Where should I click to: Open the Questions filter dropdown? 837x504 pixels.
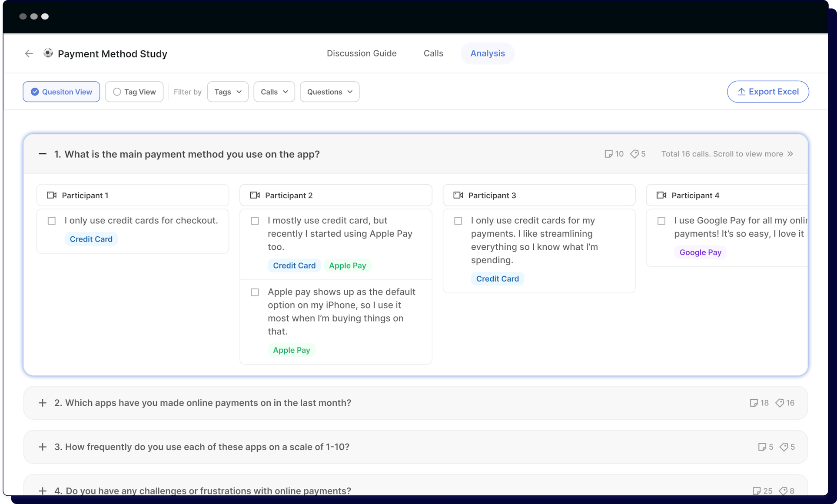coord(329,92)
